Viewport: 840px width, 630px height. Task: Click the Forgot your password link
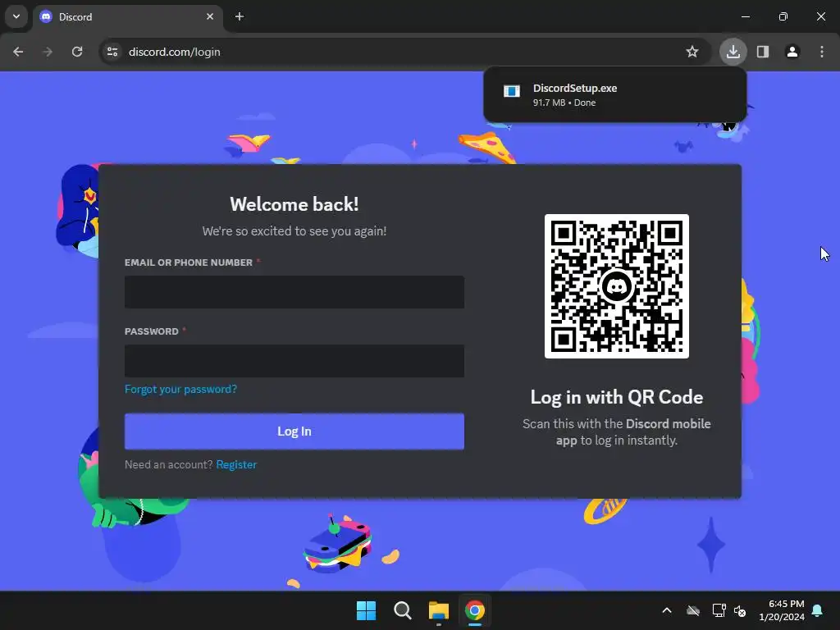click(180, 389)
